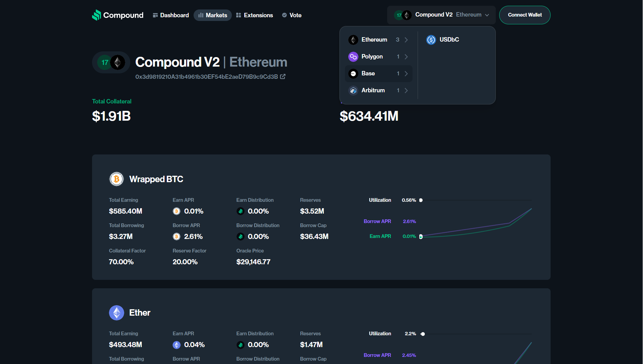Click WBTC Reserve Factor 20.00%
643x364 pixels.
pyautogui.click(x=185, y=262)
